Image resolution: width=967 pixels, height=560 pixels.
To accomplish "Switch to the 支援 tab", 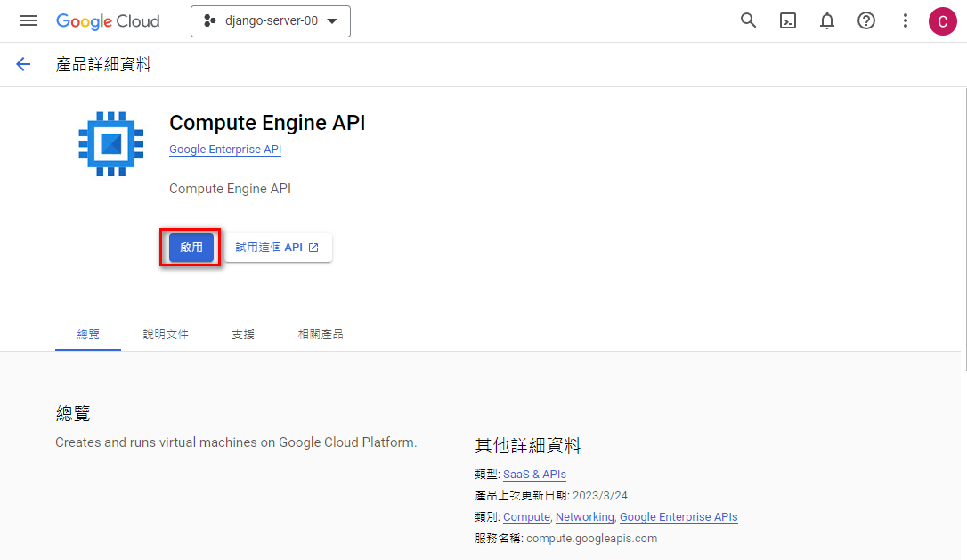I will [x=243, y=334].
